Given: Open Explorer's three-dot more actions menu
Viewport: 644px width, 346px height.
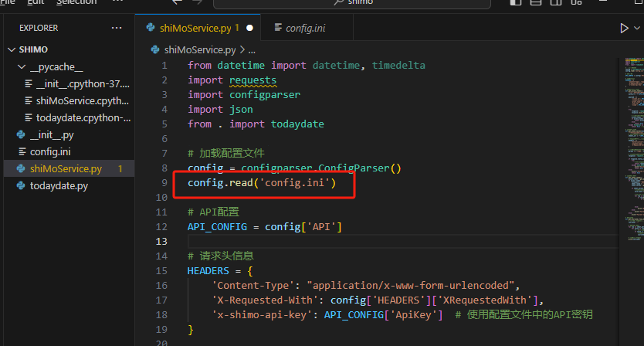Looking at the screenshot, I should click(x=117, y=28).
